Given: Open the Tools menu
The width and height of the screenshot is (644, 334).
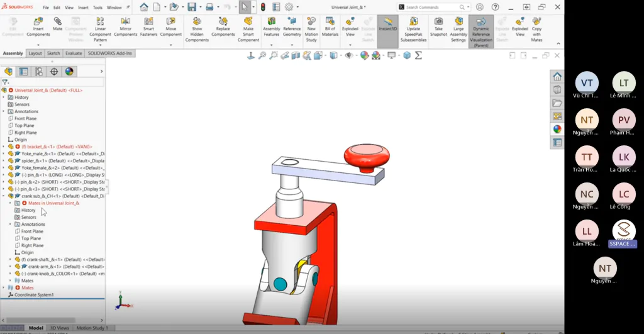Looking at the screenshot, I should pyautogui.click(x=97, y=8).
